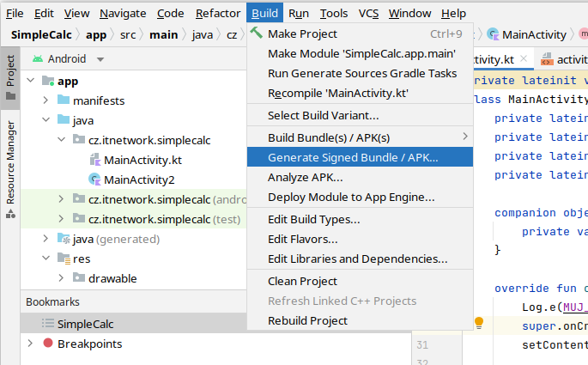Click the SimpleCalc bookmark list icon
Image resolution: width=588 pixels, height=365 pixels.
point(48,323)
